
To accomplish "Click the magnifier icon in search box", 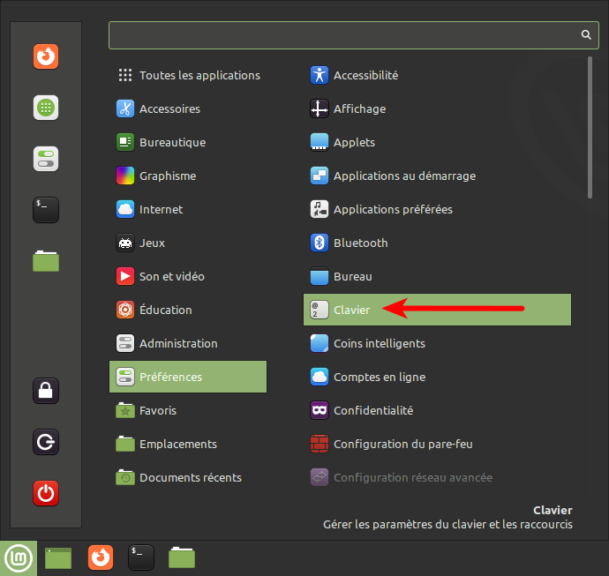I will 586,35.
